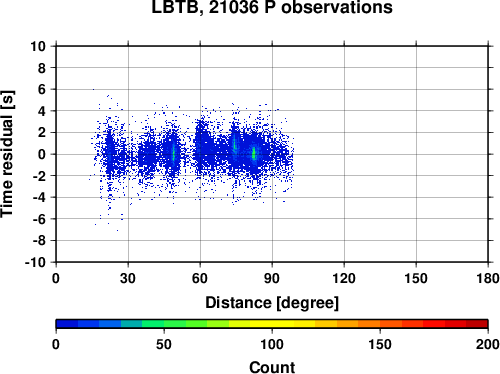The width and height of the screenshot is (500, 374).
Task: Select the dark red end of colorbar
Action: pos(477,324)
